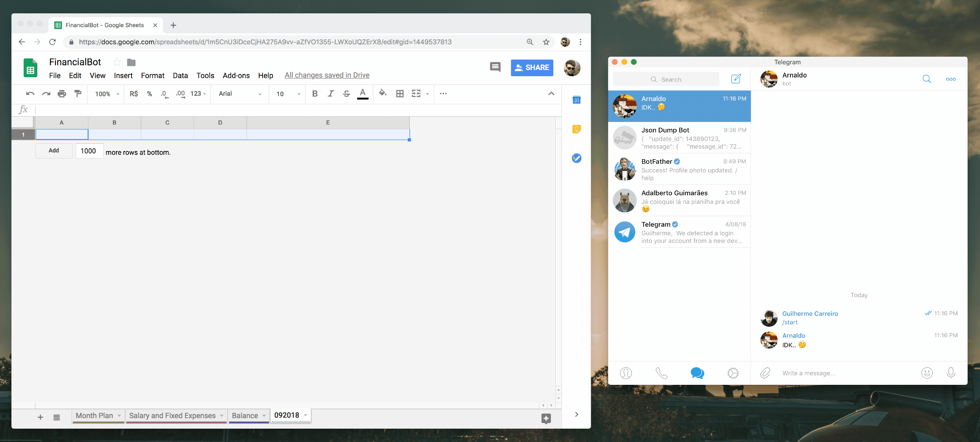The height and width of the screenshot is (442, 980).
Task: Compose new Telegram message
Action: (x=736, y=79)
